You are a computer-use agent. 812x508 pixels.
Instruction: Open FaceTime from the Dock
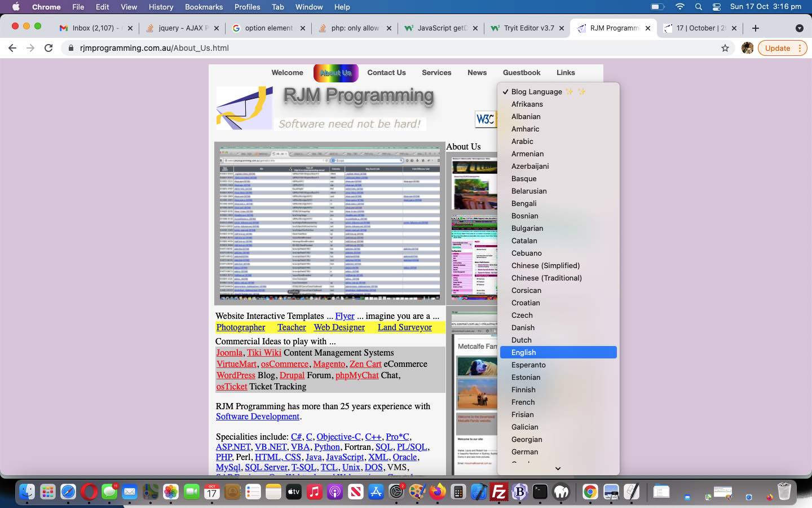coord(191,492)
